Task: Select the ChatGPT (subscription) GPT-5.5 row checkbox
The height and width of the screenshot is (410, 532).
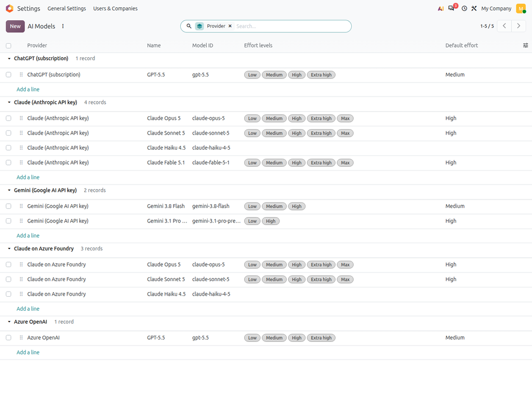Action: (x=8, y=75)
